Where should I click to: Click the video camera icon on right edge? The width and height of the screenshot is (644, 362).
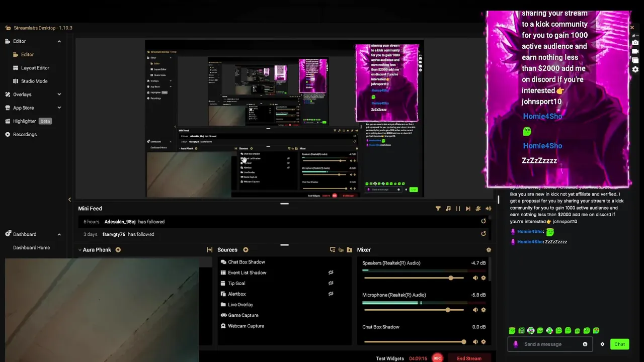[x=635, y=52]
